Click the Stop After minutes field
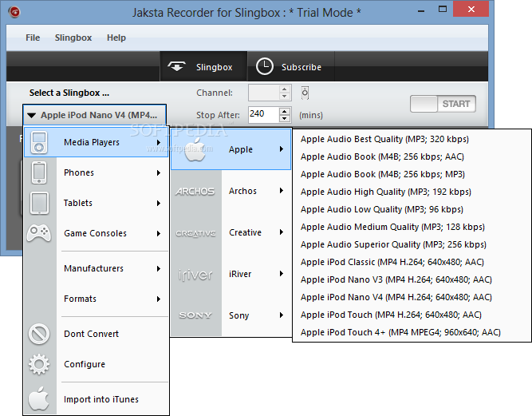Screen dimensions: 532x416 click(264, 115)
